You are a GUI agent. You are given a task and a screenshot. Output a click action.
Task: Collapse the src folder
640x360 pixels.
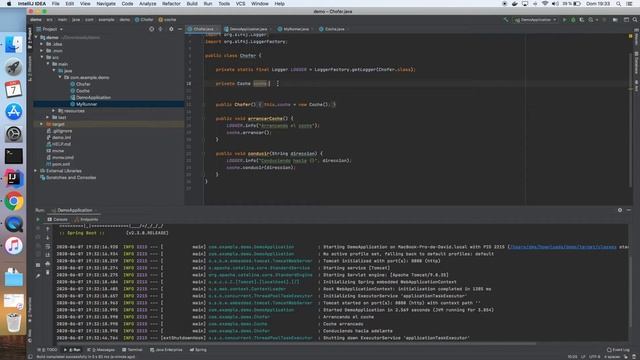(x=42, y=57)
